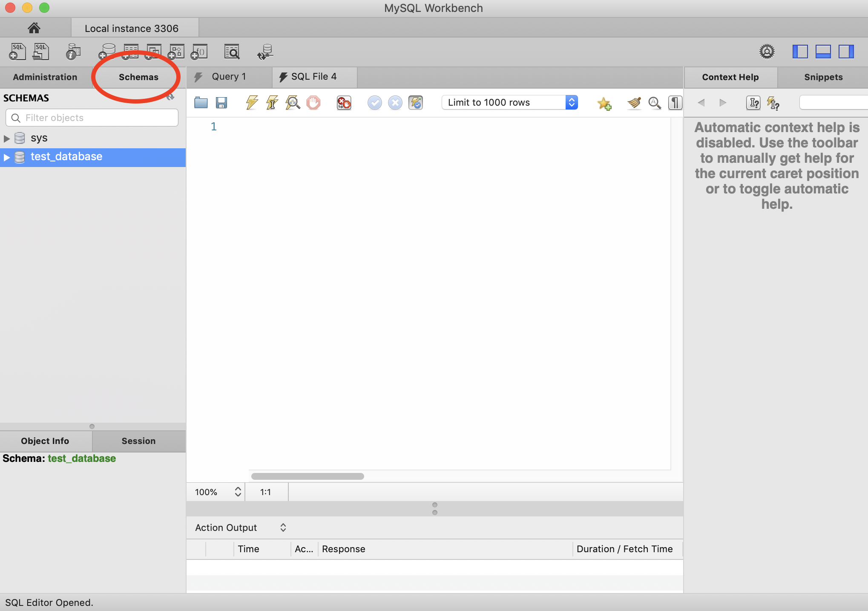Beautify the SQL with broom icon
Viewport: 868px width, 611px height.
634,103
